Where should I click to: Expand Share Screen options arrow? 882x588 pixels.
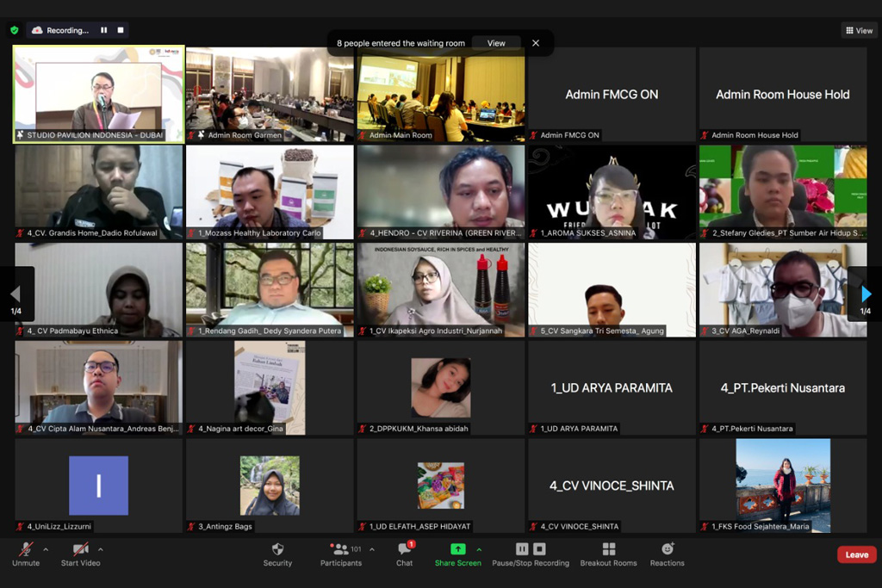[479, 549]
